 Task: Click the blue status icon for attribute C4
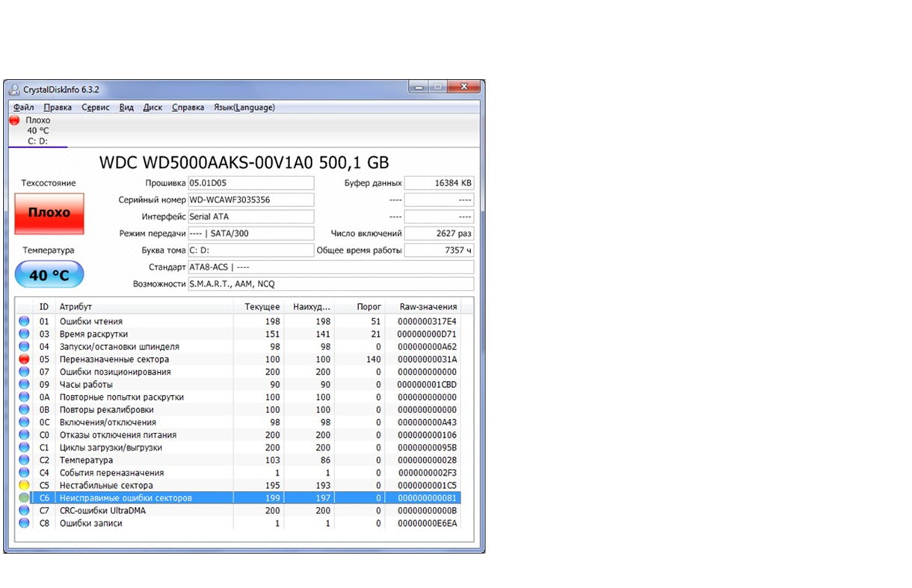24,473
